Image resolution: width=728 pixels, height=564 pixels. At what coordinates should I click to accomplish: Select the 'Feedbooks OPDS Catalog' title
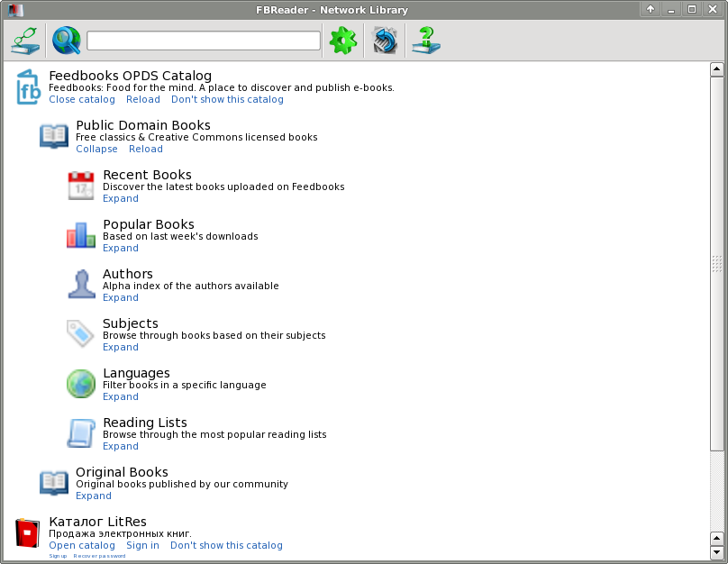click(130, 76)
